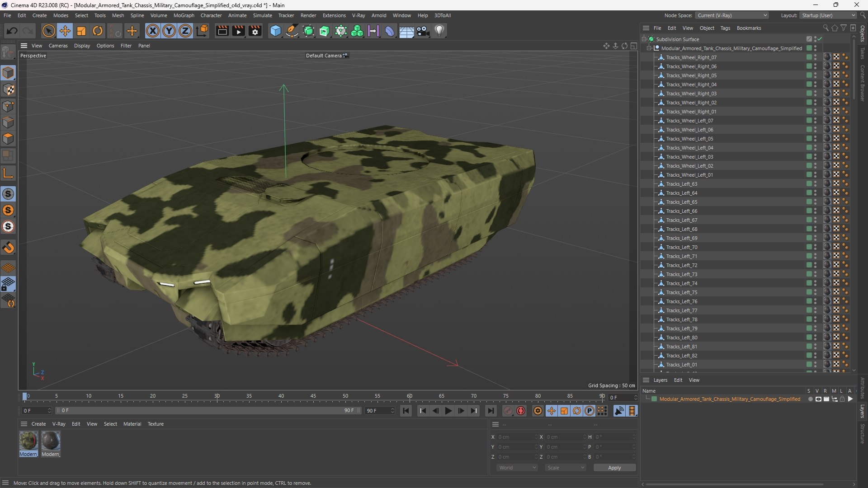The width and height of the screenshot is (868, 488).
Task: Select the Live Selection tool
Action: tap(48, 31)
